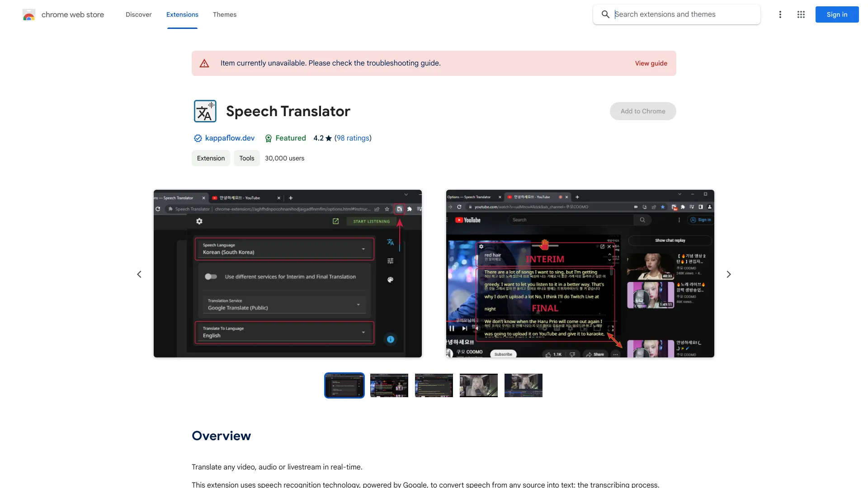This screenshot has height=488, width=868.
Task: Click the three-dot overflow menu icon
Action: coord(780,14)
